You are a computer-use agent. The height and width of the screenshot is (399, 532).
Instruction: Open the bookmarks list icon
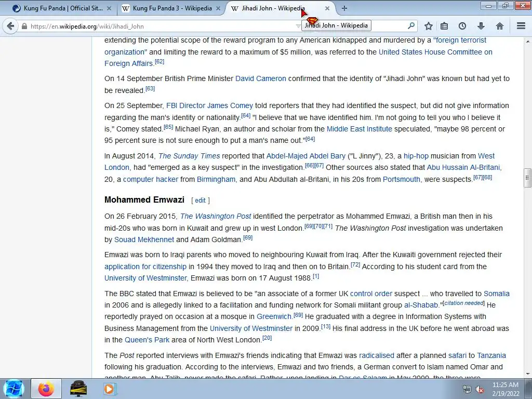[x=444, y=26]
